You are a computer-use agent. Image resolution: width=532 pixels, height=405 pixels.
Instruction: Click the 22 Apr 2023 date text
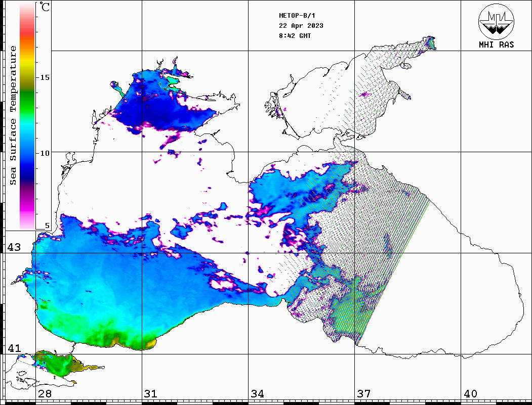301,26
